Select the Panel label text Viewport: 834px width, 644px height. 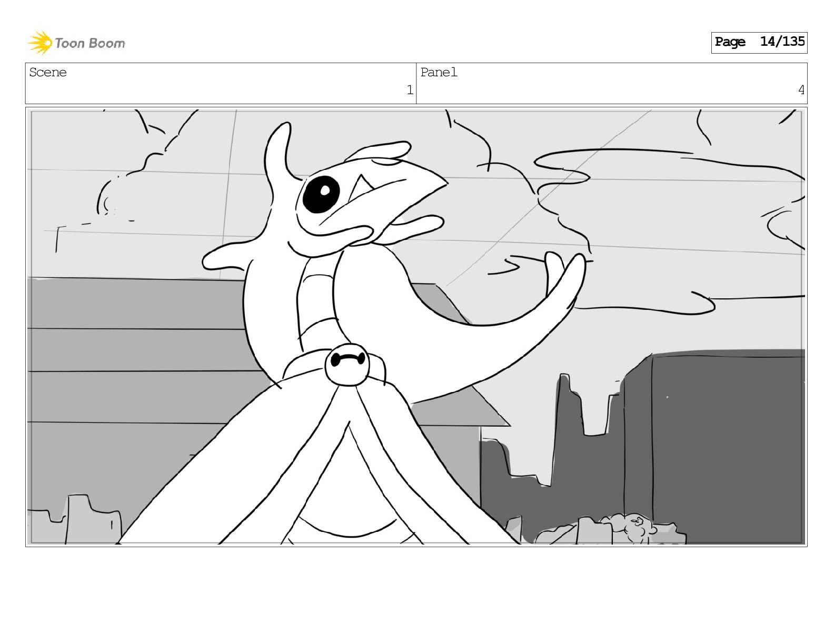pyautogui.click(x=439, y=72)
